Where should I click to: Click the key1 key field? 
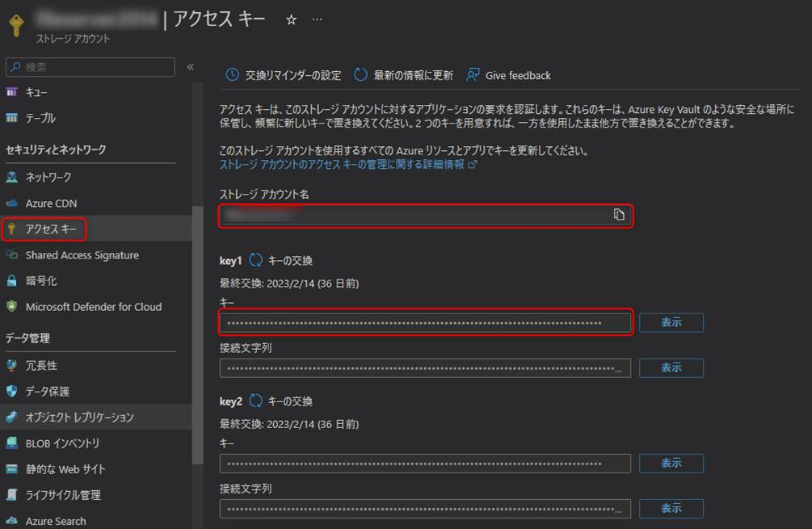click(424, 323)
